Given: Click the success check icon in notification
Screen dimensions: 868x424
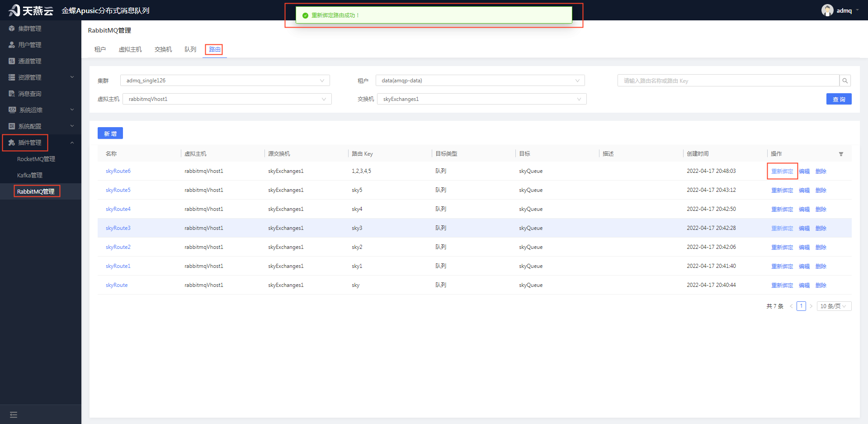Looking at the screenshot, I should [x=305, y=15].
